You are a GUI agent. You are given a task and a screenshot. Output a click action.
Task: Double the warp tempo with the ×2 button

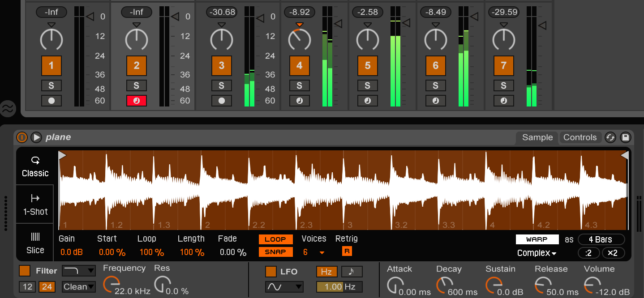coord(613,253)
